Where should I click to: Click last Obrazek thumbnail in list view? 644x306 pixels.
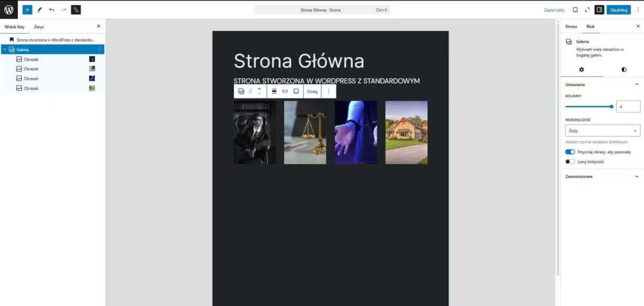[x=92, y=88]
